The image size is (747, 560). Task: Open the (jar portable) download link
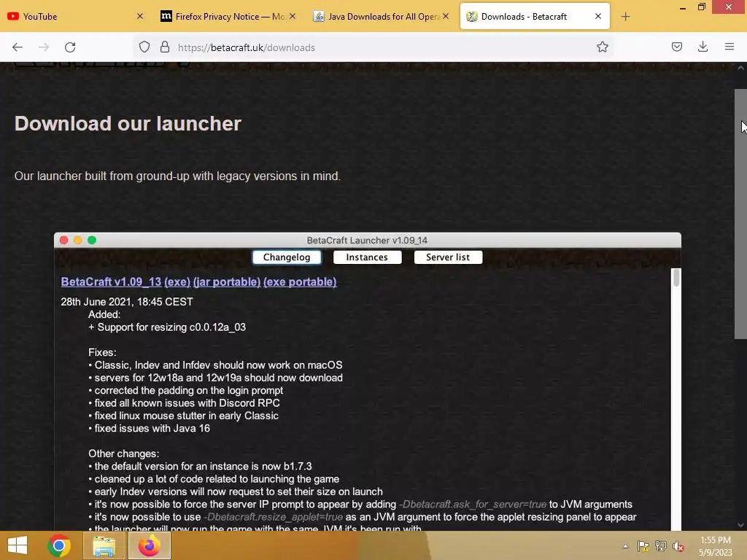[227, 282]
